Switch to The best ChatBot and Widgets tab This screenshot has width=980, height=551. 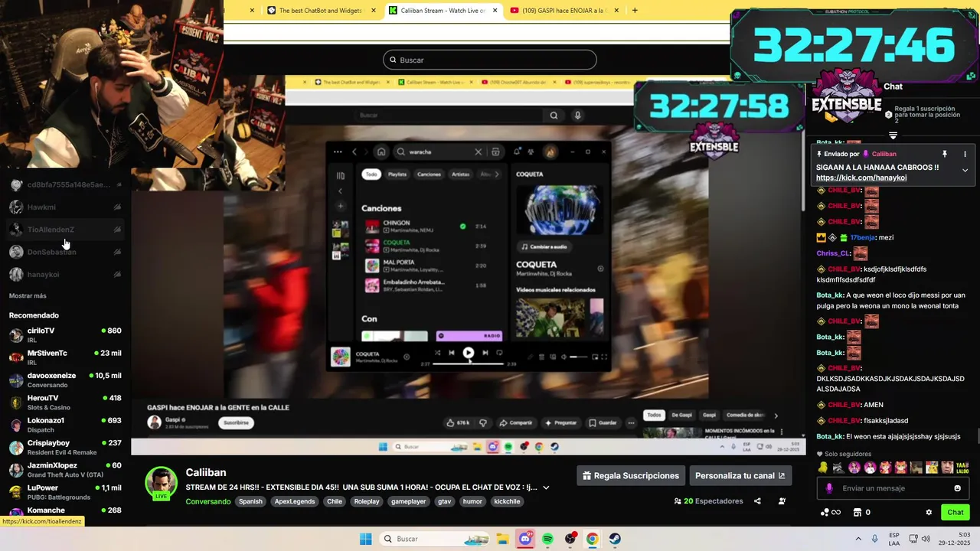(321, 11)
